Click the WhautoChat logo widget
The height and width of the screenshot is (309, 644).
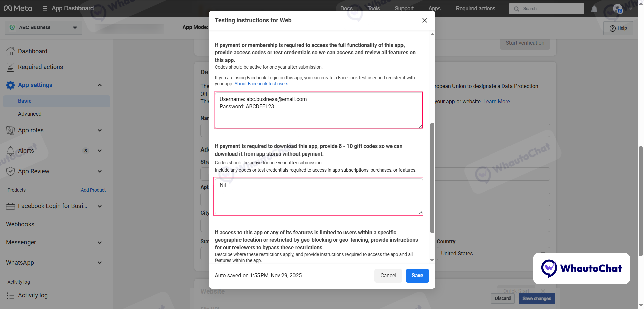pyautogui.click(x=581, y=268)
